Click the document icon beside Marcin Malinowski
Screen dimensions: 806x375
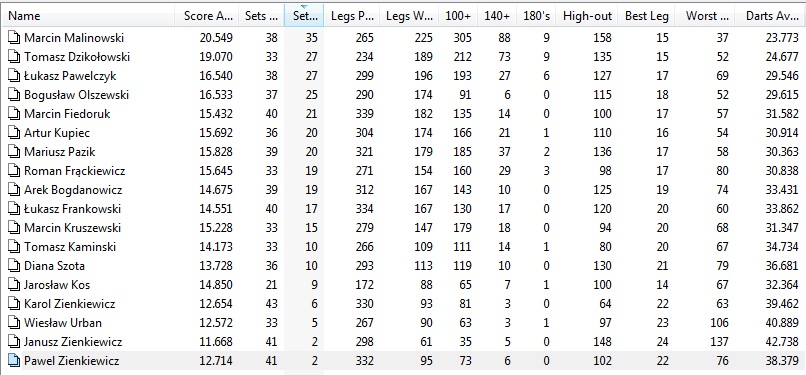tap(15, 38)
